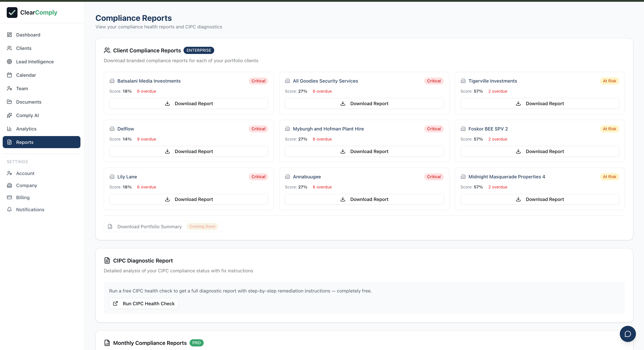Click the Lily Lane client name
Image resolution: width=644 pixels, height=350 pixels.
coord(127,177)
